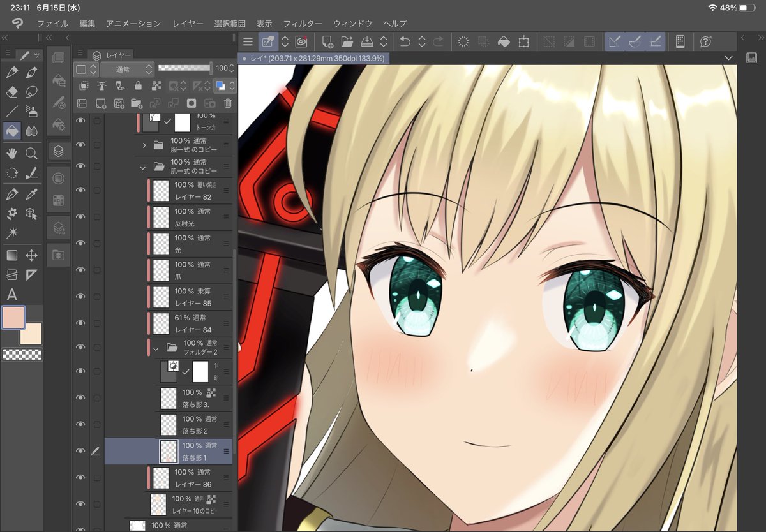Expand the 服一式 のコピー folder
The width and height of the screenshot is (766, 532).
[x=144, y=145]
